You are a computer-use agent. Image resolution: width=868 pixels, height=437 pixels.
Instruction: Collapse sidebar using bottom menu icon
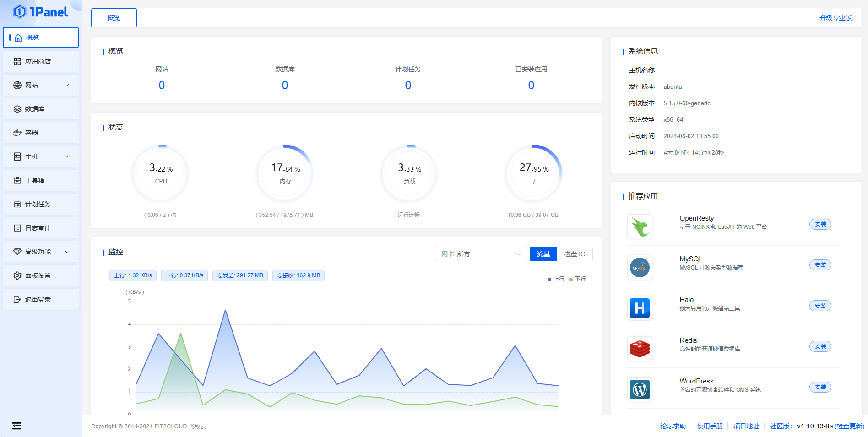click(16, 426)
